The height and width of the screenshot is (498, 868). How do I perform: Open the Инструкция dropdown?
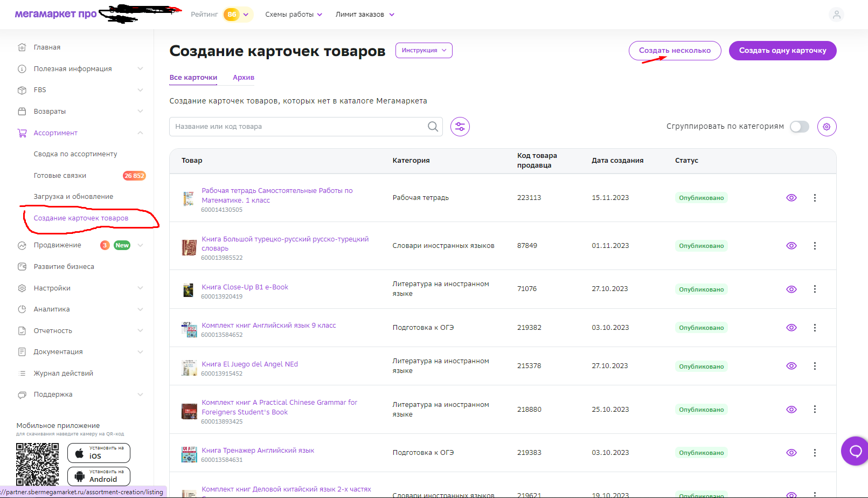coord(423,50)
